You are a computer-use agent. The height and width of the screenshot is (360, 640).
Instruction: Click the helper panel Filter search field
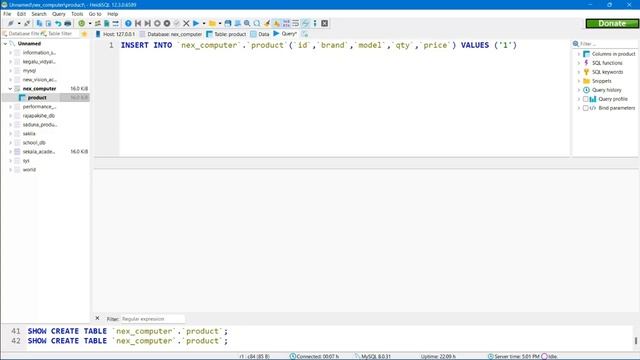click(x=608, y=44)
